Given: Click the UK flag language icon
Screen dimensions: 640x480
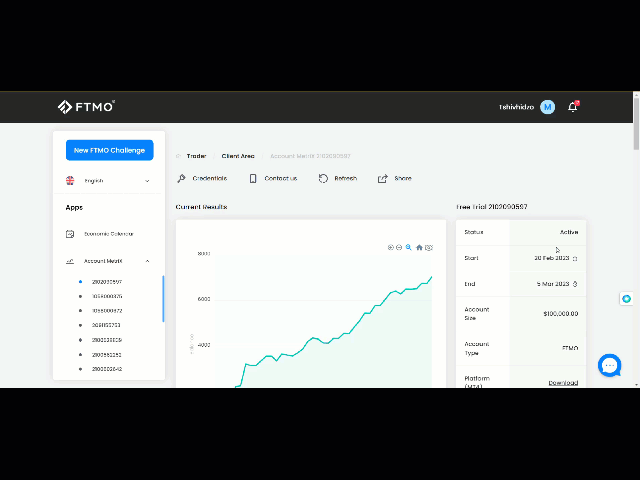Looking at the screenshot, I should (70, 180).
